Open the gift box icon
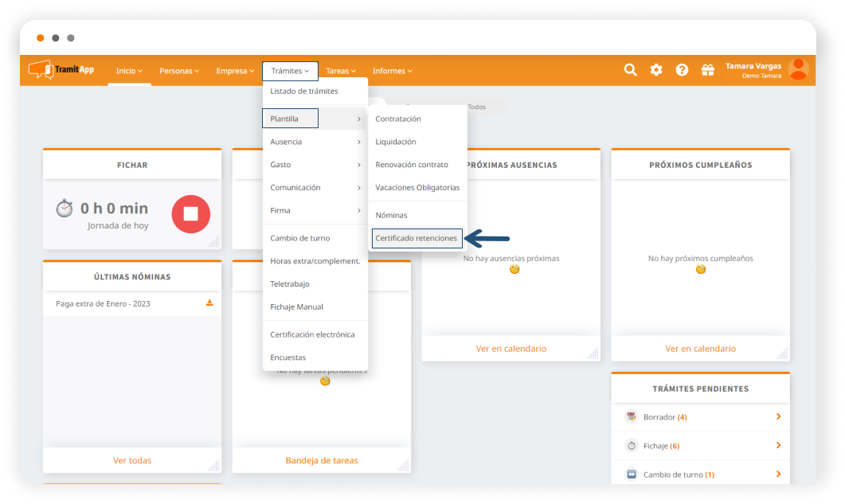This screenshot has width=845, height=504. 707,70
